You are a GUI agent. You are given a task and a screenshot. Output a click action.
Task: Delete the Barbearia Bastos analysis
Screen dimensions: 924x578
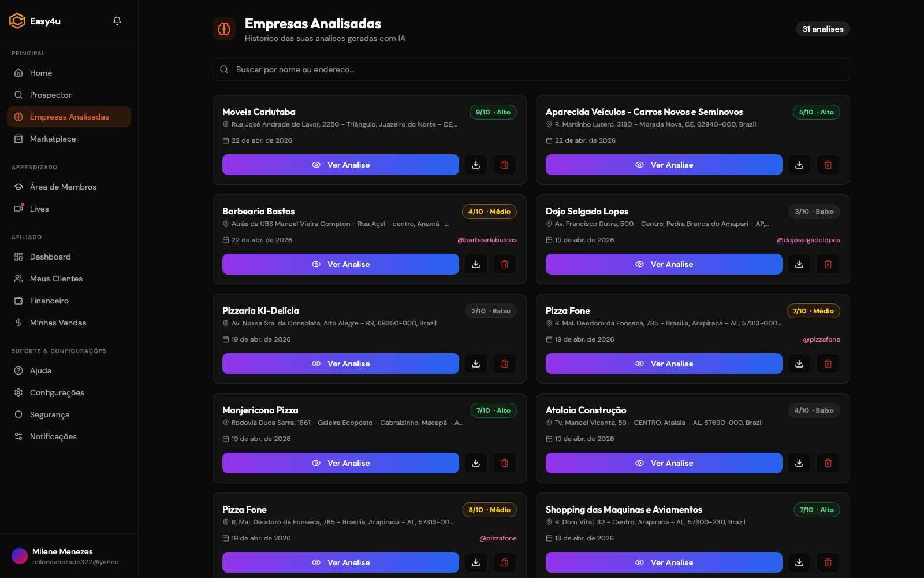505,264
